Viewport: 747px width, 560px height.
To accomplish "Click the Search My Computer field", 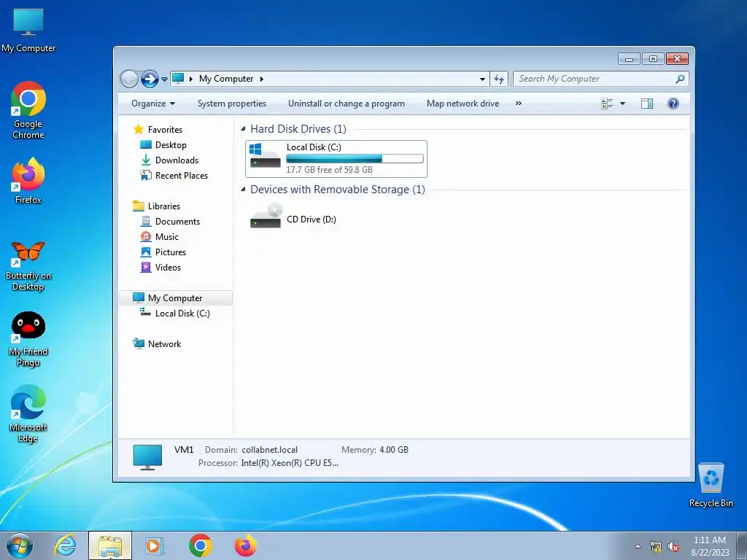I will pos(600,79).
